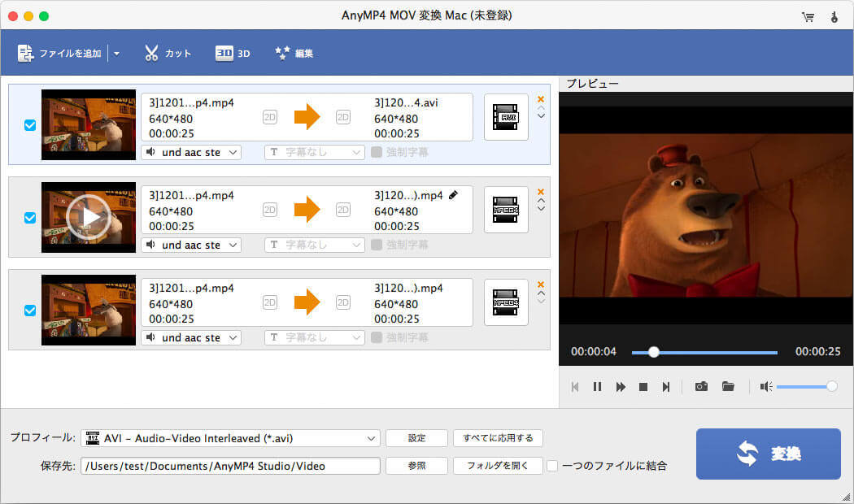Click the MPEG4 format icon for third file
This screenshot has width=854, height=504.
(x=506, y=302)
